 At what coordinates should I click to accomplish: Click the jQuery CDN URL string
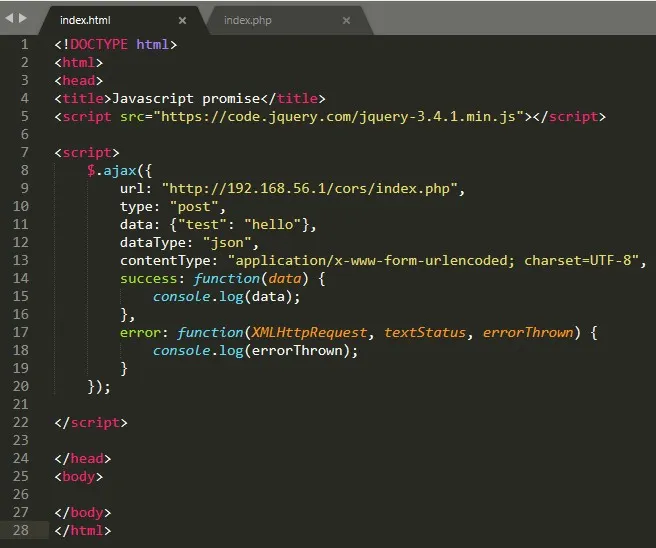339,117
